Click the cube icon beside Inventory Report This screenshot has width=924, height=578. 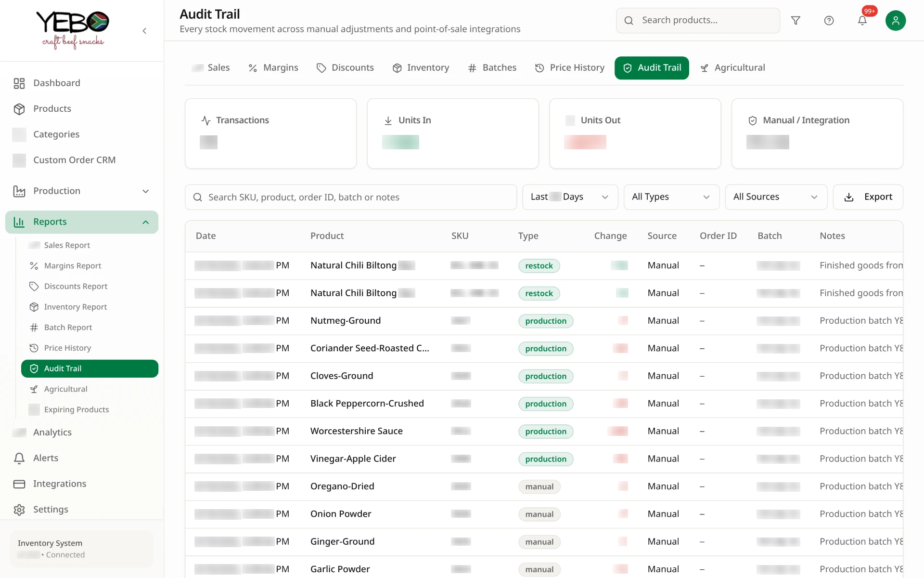point(34,307)
